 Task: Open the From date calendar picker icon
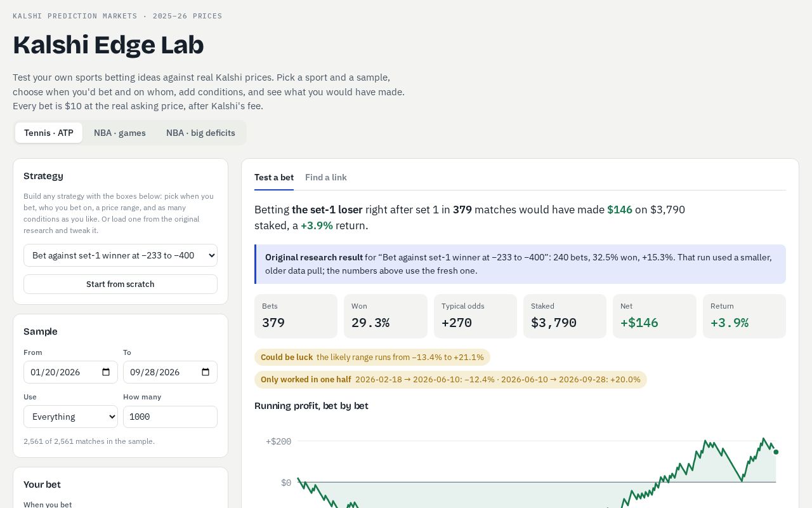coord(106,372)
